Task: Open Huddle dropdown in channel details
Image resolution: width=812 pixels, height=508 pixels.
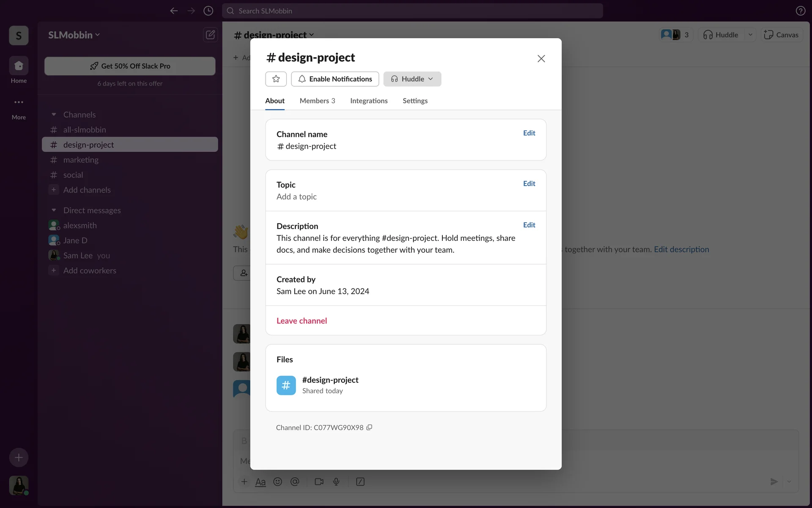Action: point(412,79)
